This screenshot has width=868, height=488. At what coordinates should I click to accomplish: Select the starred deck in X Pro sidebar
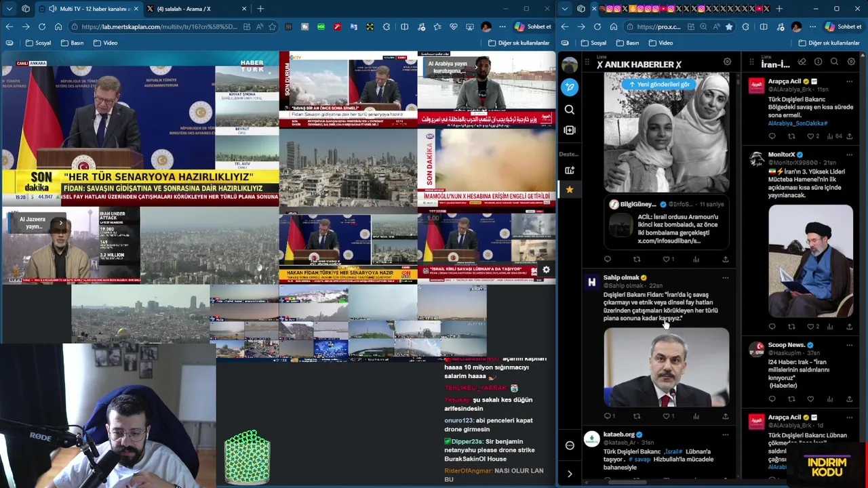pyautogui.click(x=570, y=190)
